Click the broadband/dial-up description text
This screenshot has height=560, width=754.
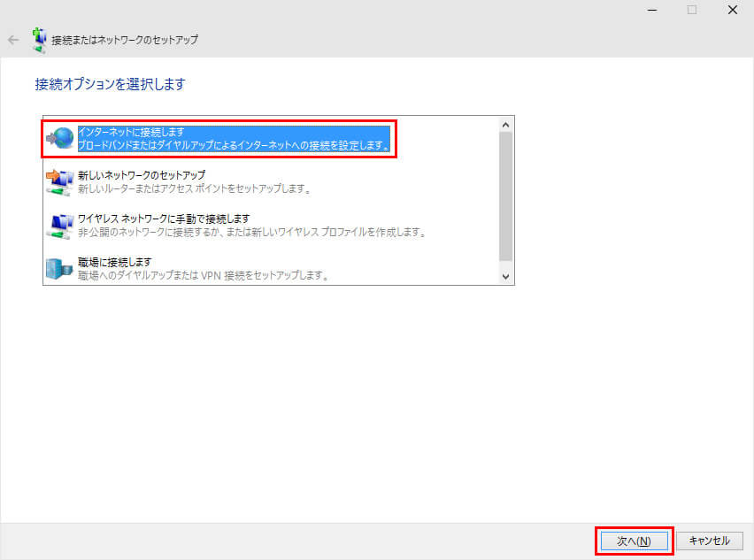234,145
